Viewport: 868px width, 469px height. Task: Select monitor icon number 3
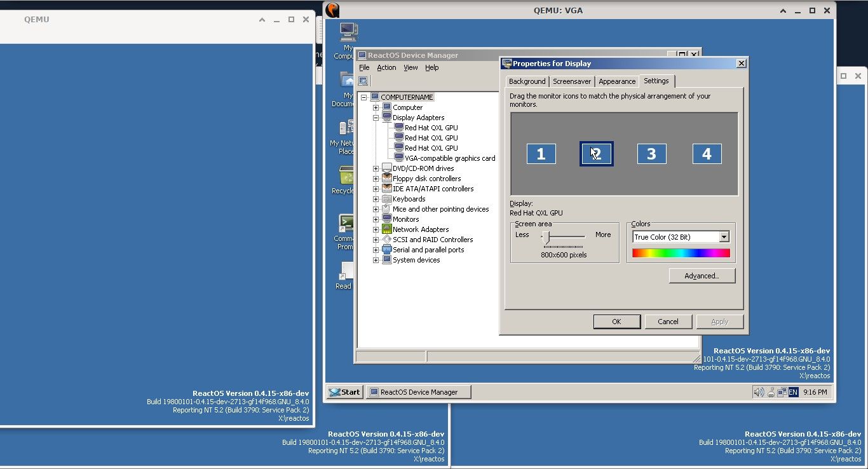pyautogui.click(x=651, y=154)
